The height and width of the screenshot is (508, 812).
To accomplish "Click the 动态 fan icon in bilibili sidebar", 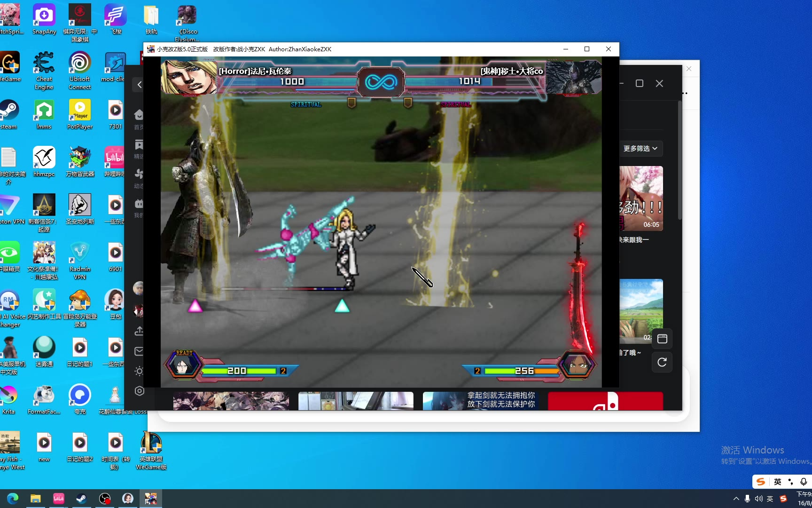I will pyautogui.click(x=139, y=178).
